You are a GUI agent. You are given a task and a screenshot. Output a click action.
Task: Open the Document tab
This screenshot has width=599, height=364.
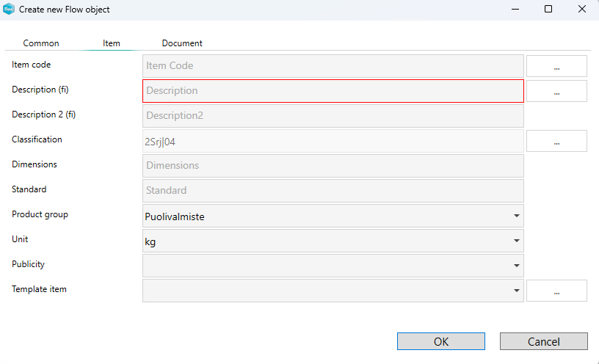(182, 43)
